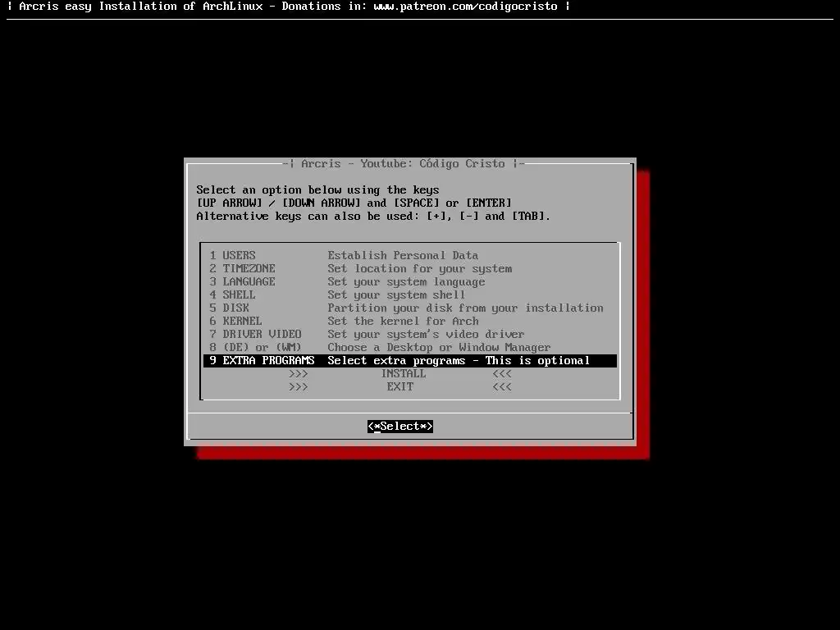
Task: Click 'Partition your disk from your installation' text
Action: 466,308
